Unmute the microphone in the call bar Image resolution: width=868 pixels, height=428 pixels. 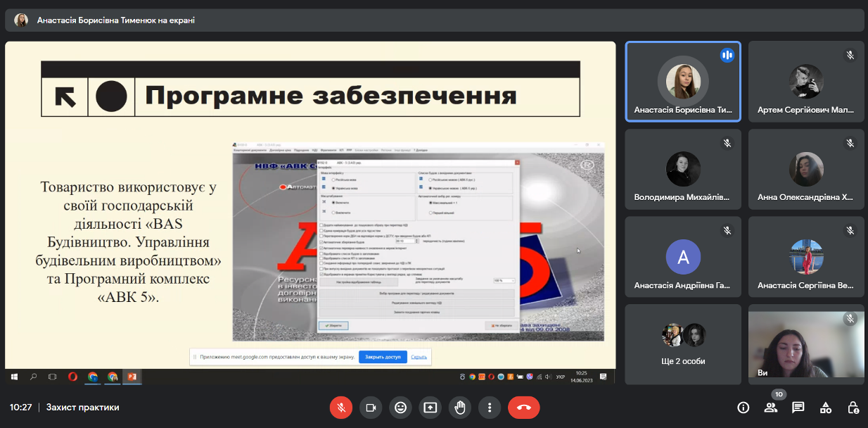(341, 407)
